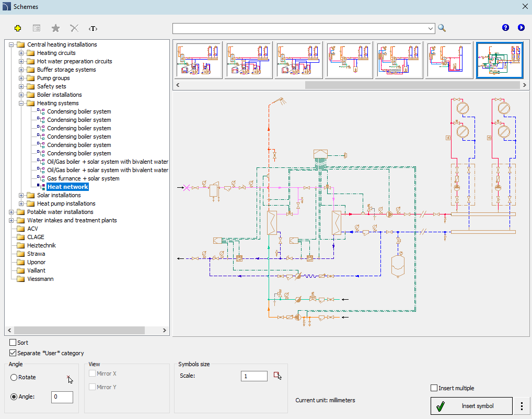This screenshot has width=532, height=419.
Task: Click the star favorites icon
Action: [x=55, y=28]
